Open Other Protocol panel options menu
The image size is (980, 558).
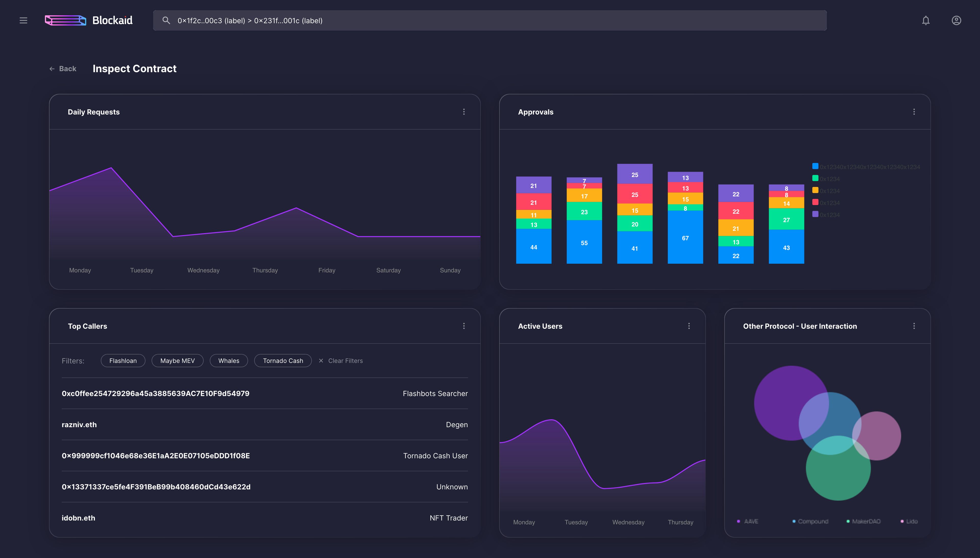[x=914, y=326]
